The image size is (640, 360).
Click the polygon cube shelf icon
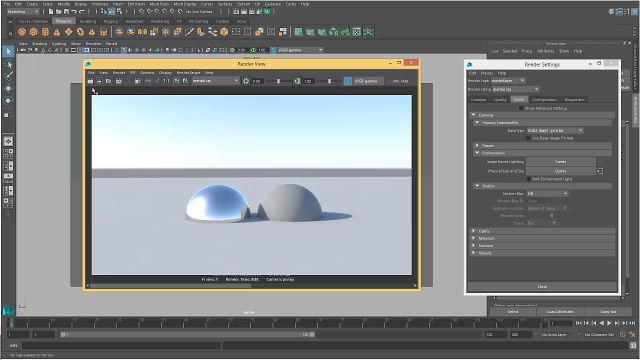tap(33, 32)
